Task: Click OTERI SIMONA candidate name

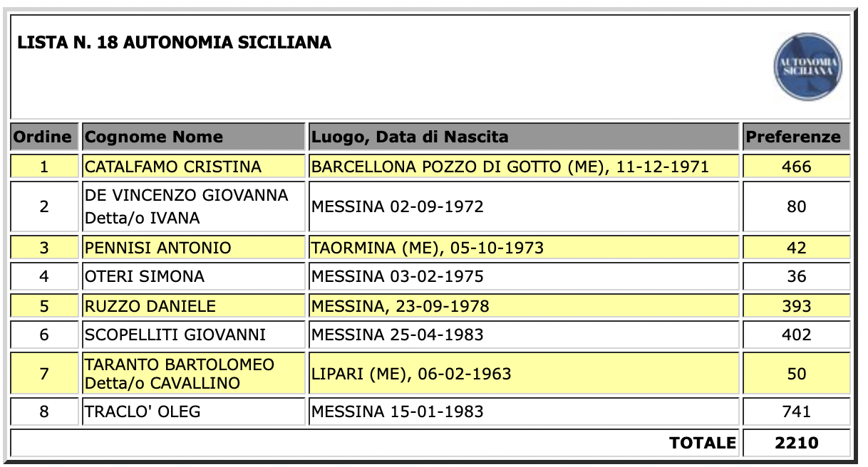Action: [145, 276]
